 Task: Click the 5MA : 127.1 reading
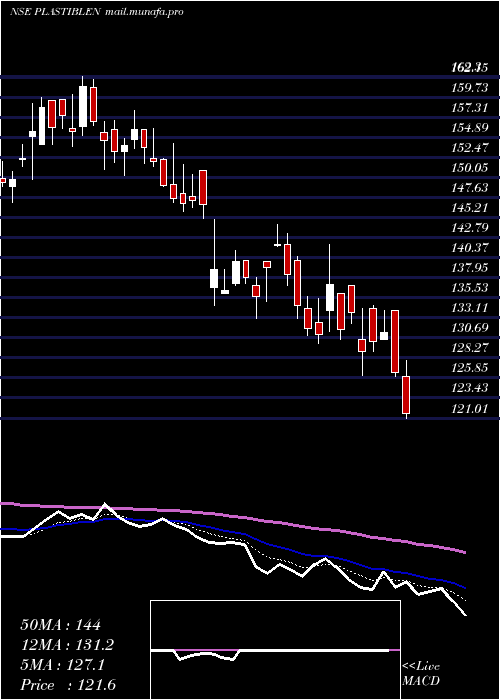(62, 665)
